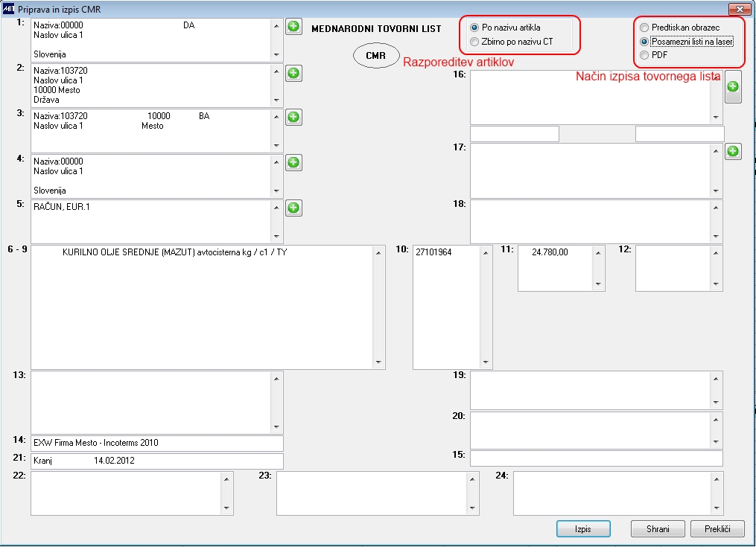
Task: Click green plus icon beside field 17
Action: tap(733, 151)
